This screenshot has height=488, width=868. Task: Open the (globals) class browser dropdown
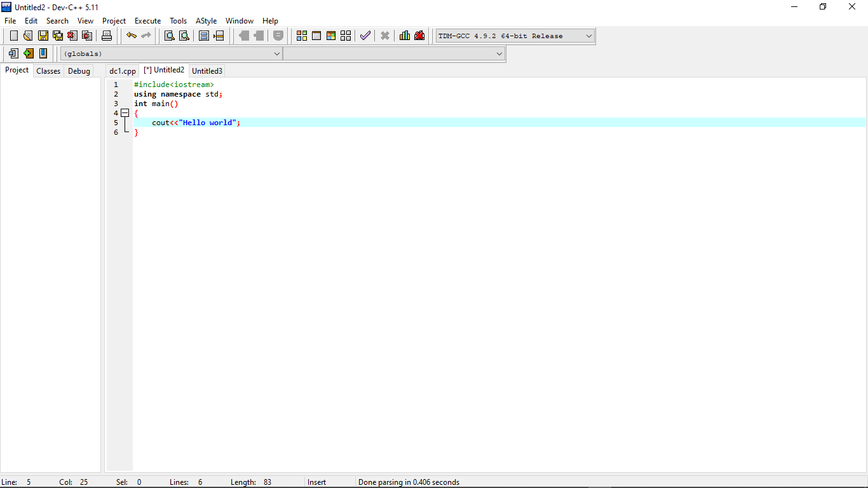point(276,53)
